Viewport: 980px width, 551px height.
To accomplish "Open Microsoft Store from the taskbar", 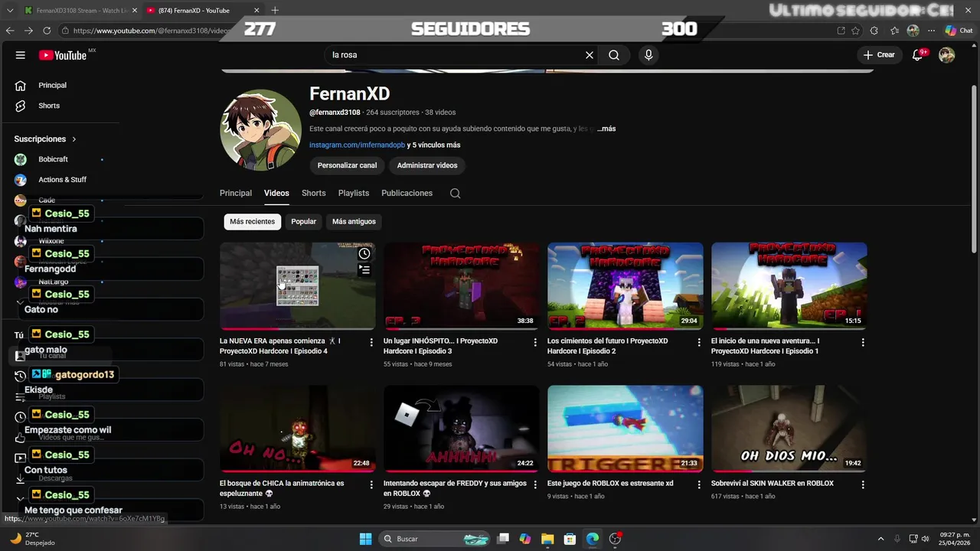I will click(570, 539).
